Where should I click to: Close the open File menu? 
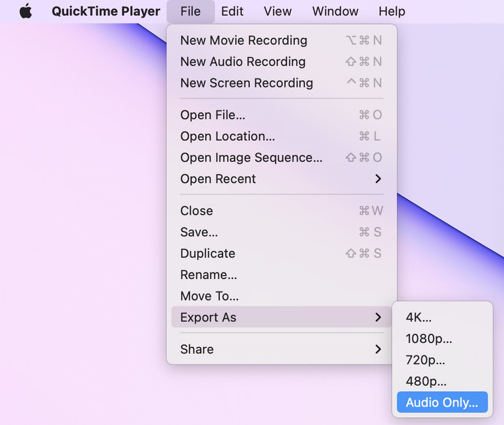pyautogui.click(x=191, y=11)
